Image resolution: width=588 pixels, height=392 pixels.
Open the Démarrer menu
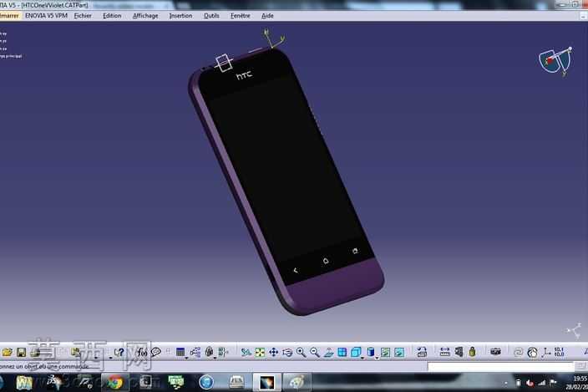click(x=9, y=16)
